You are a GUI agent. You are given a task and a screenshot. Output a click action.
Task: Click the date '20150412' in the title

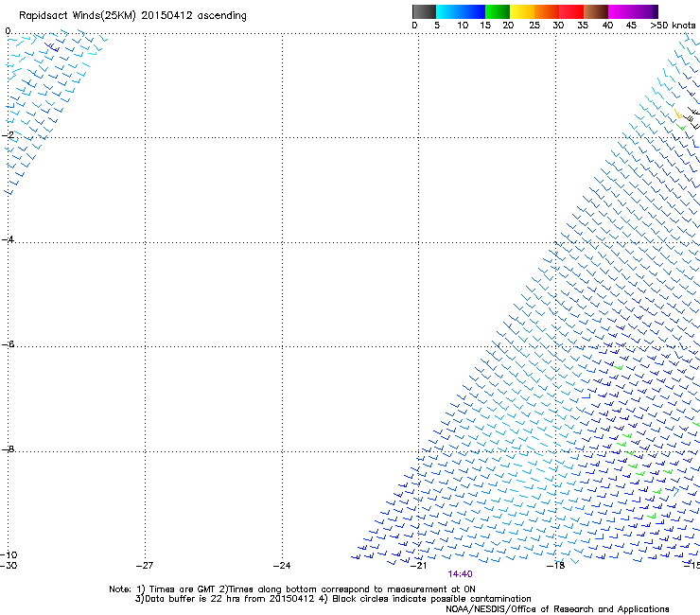[166, 15]
